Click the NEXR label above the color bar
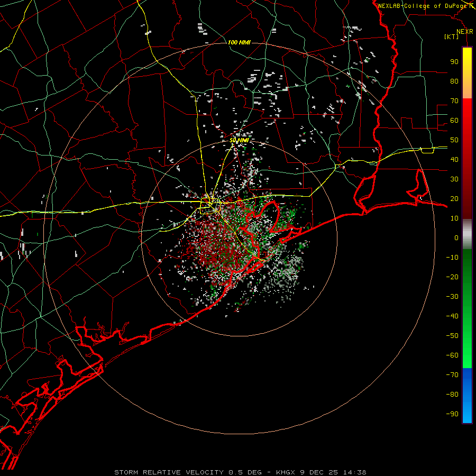This screenshot has width=476, height=476. [464, 32]
